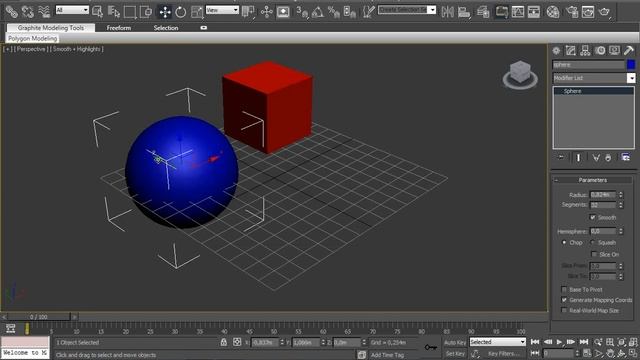
Task: Click the Mirror tool icon
Action: (x=447, y=12)
